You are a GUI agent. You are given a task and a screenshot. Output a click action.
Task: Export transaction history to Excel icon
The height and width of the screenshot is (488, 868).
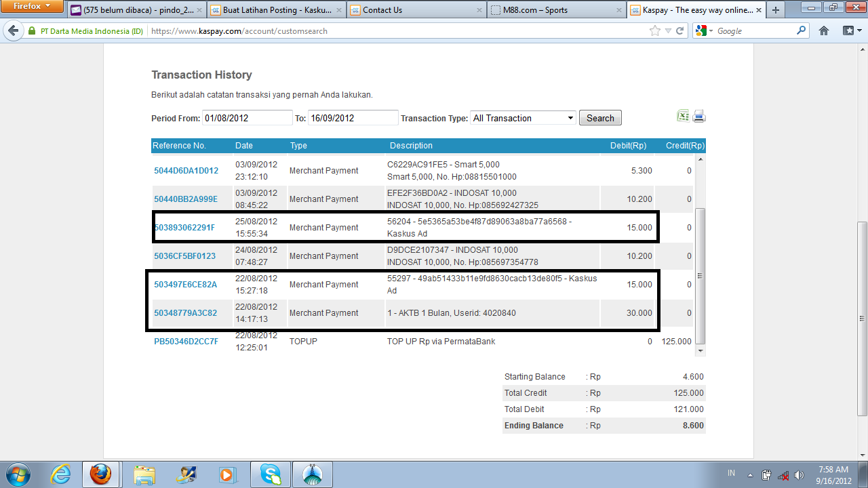click(x=683, y=117)
